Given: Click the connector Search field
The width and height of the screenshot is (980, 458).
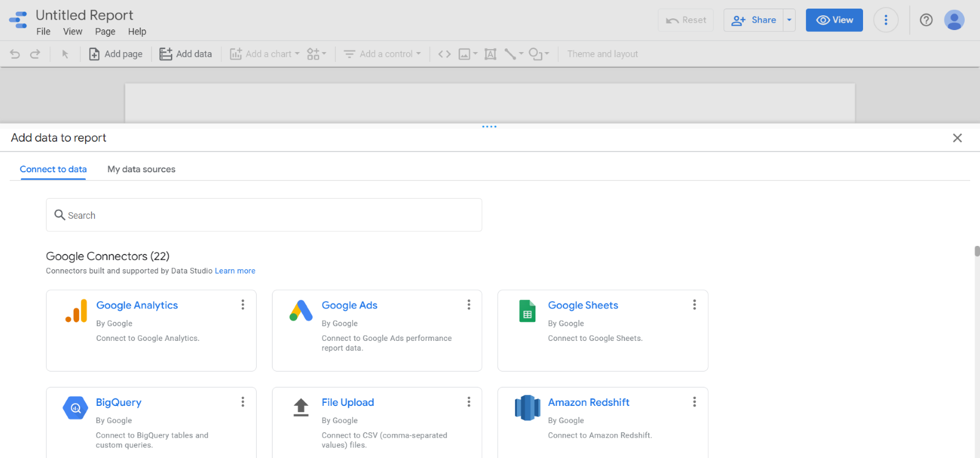Looking at the screenshot, I should (x=264, y=215).
